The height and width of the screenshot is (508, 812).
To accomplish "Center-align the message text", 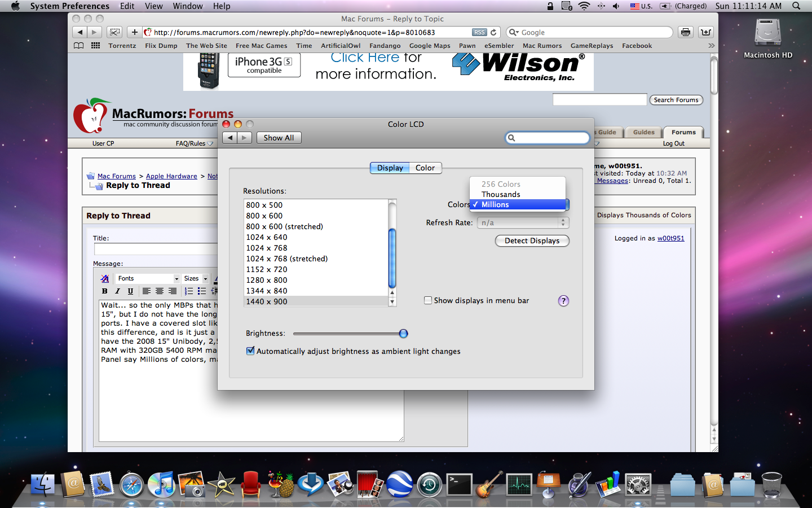I will (x=160, y=291).
